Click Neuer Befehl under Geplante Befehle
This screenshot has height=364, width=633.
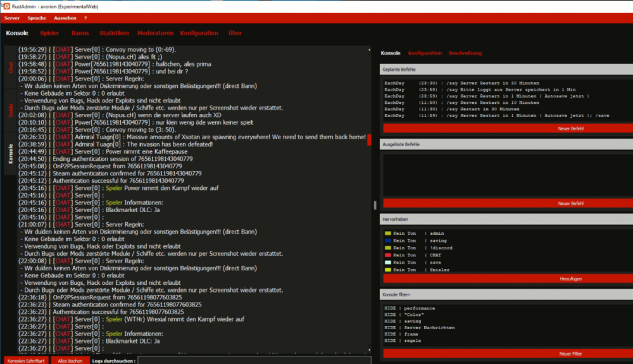[x=508, y=129]
